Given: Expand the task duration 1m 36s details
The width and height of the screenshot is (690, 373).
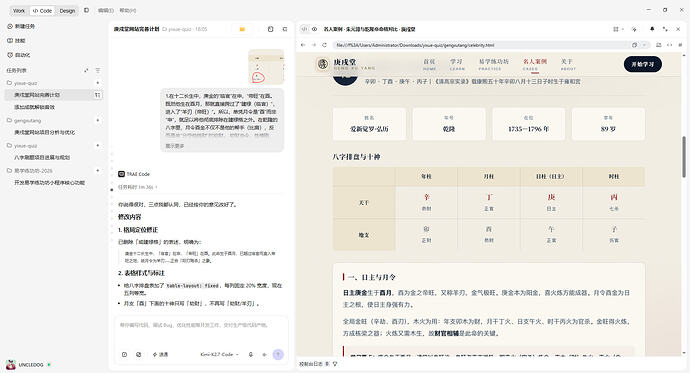Looking at the screenshot, I should [x=137, y=187].
